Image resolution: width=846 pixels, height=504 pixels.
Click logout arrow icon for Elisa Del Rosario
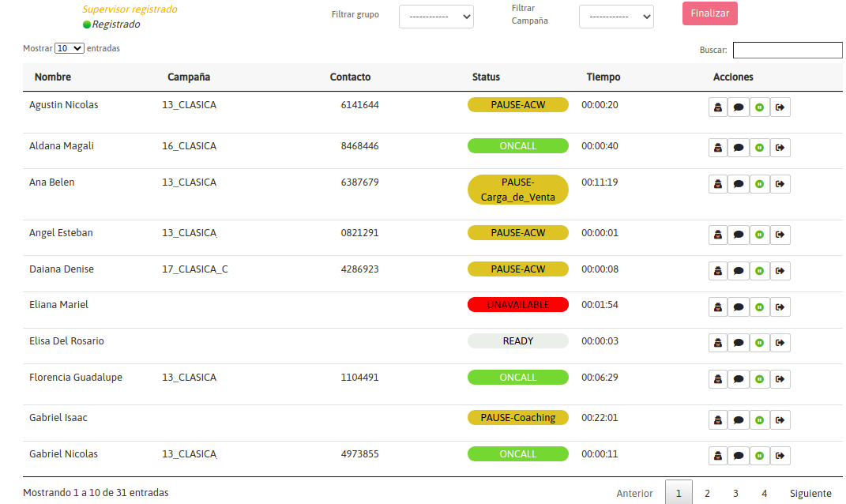click(780, 343)
